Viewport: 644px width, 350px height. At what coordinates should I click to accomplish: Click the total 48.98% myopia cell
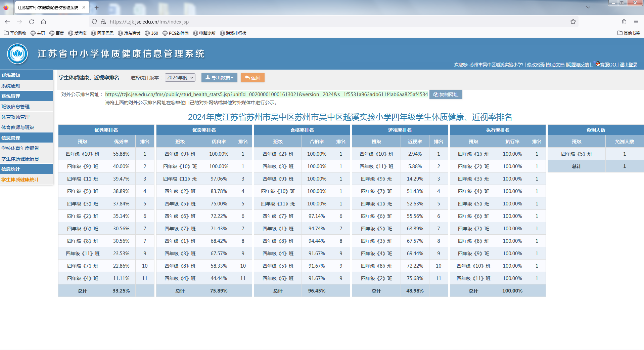tap(415, 291)
